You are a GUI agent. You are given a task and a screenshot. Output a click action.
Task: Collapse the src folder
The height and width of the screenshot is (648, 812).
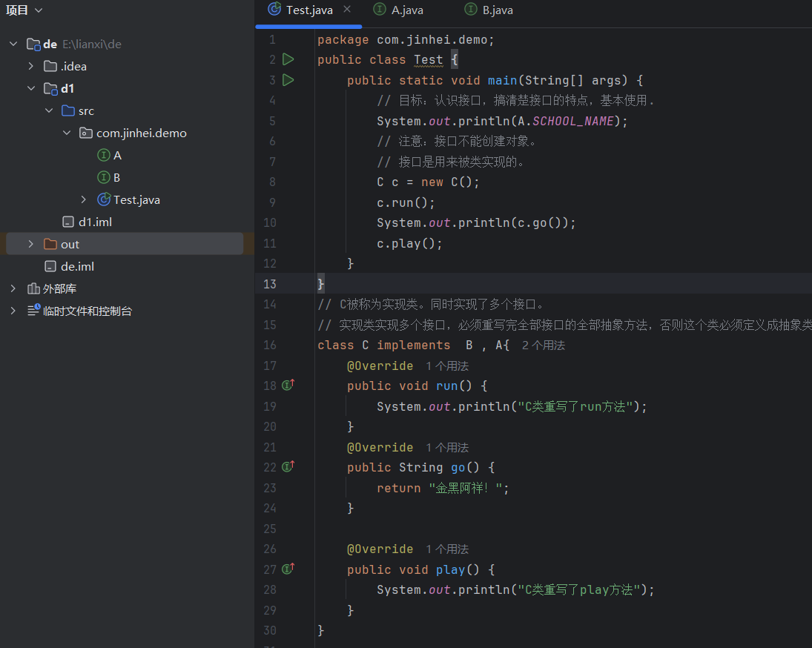click(x=49, y=110)
